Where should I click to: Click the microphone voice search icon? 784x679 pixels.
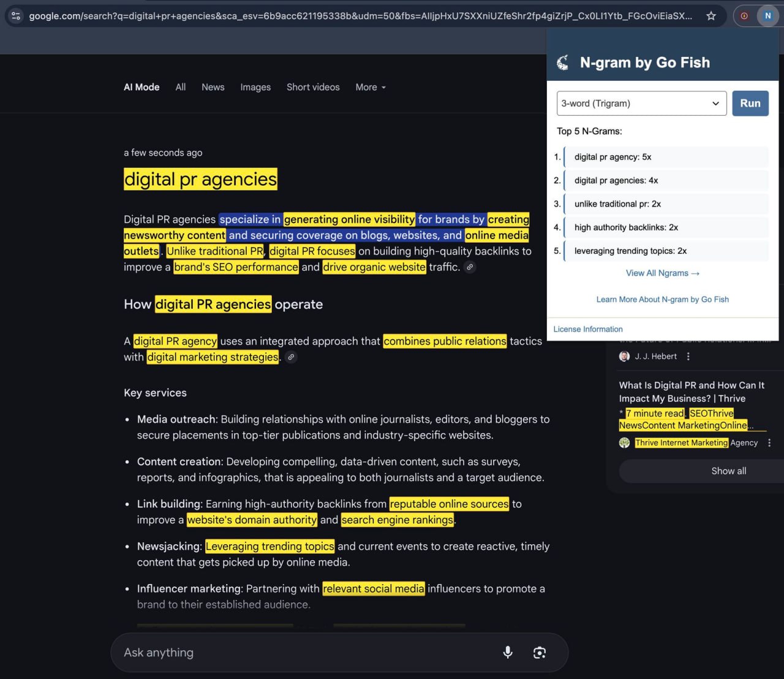(x=507, y=653)
